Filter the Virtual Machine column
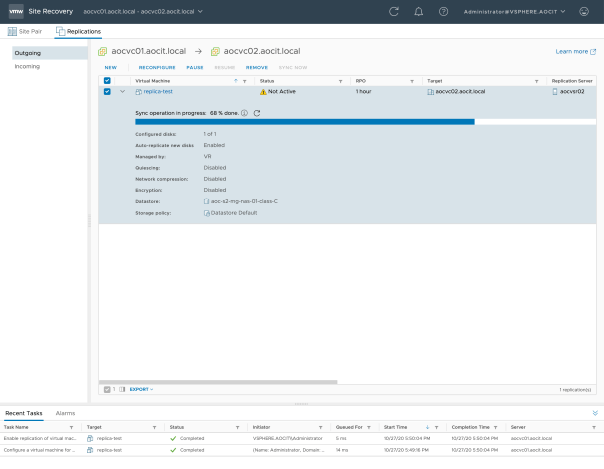This screenshot has height=469, width=604. [x=245, y=81]
